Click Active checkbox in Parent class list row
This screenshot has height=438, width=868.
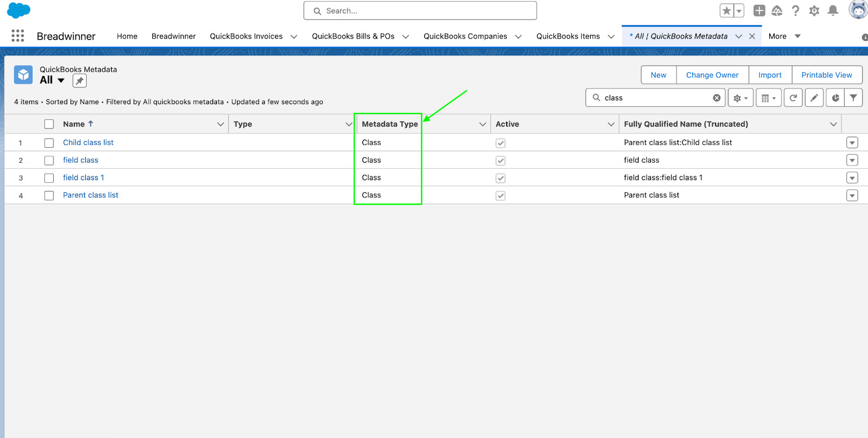coord(501,195)
